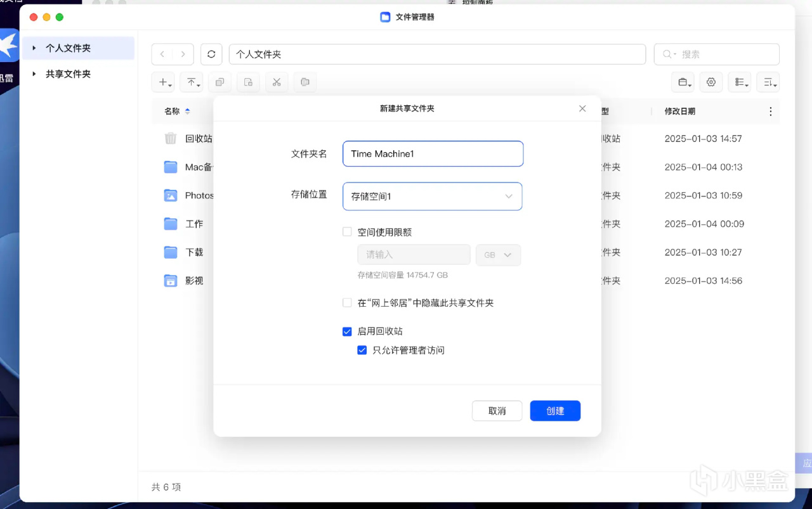The height and width of the screenshot is (509, 812).
Task: Click the 下载 folder icon
Action: [170, 252]
